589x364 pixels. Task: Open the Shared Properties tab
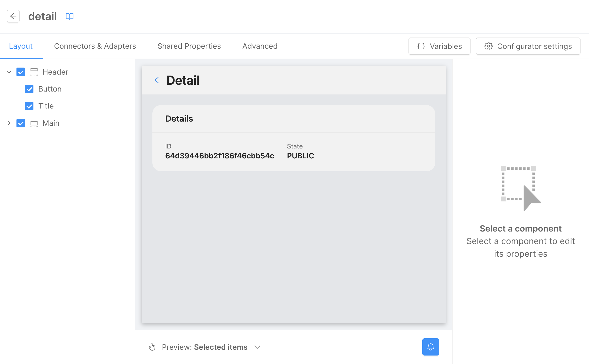click(189, 46)
